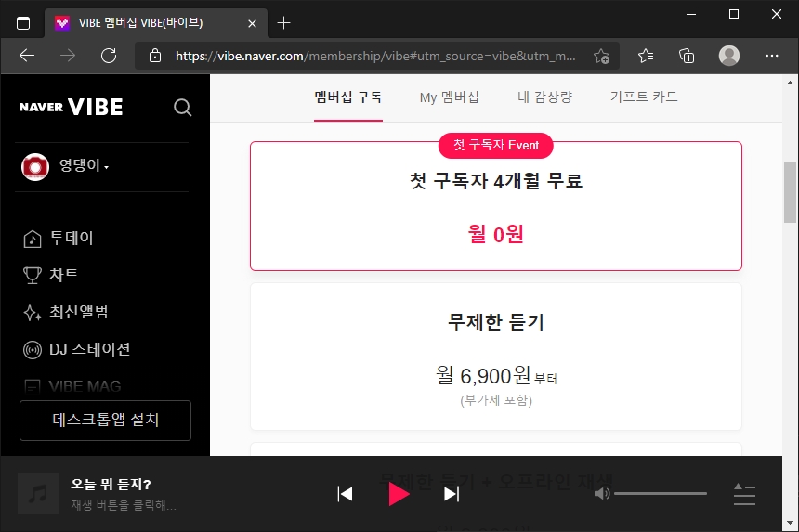Image resolution: width=799 pixels, height=532 pixels.
Task: Open the 영댕이 profile avatar
Action: (x=35, y=166)
